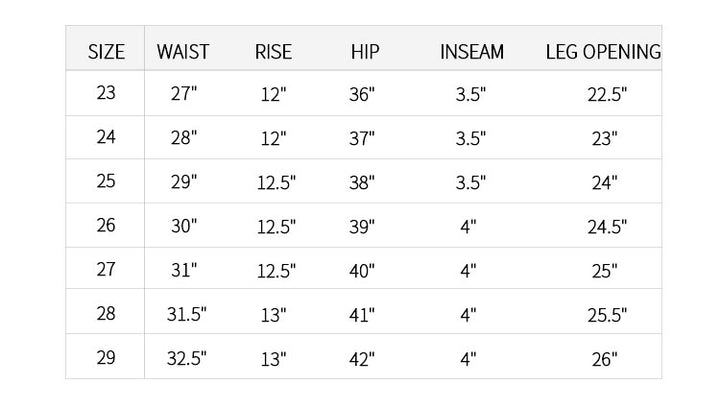Click the size 26 row label
Viewport: 720px width, 408px height.
pos(107,226)
